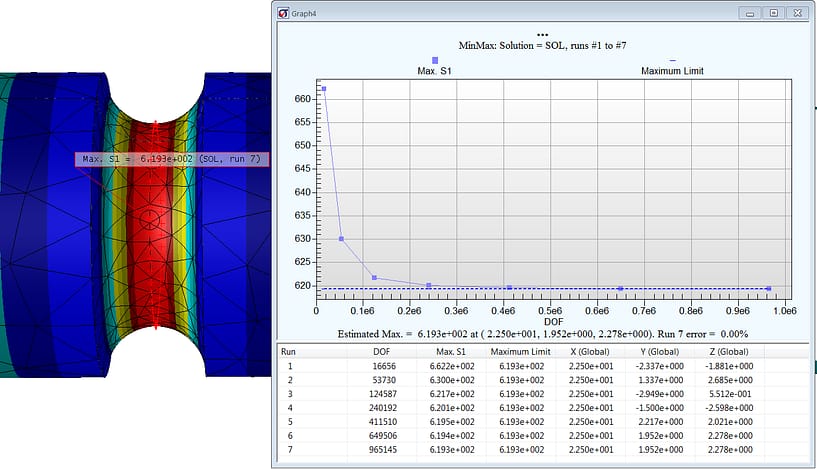Click the last data point near 0.96e6 DOF
817x469 pixels.
point(768,289)
